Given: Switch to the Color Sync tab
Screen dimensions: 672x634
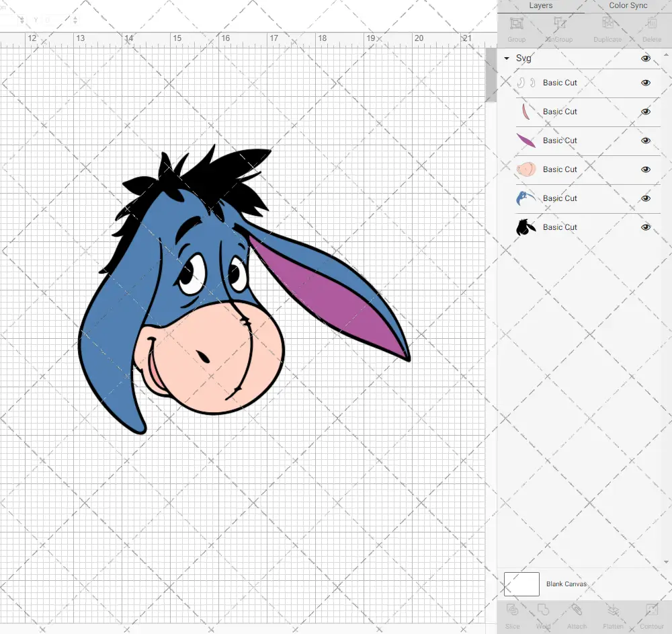Looking at the screenshot, I should pos(628,5).
